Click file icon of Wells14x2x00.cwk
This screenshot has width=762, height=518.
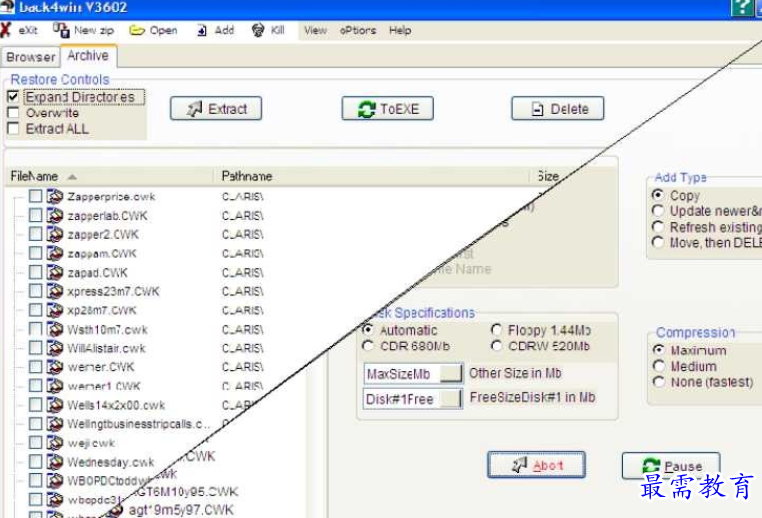pyautogui.click(x=55, y=405)
